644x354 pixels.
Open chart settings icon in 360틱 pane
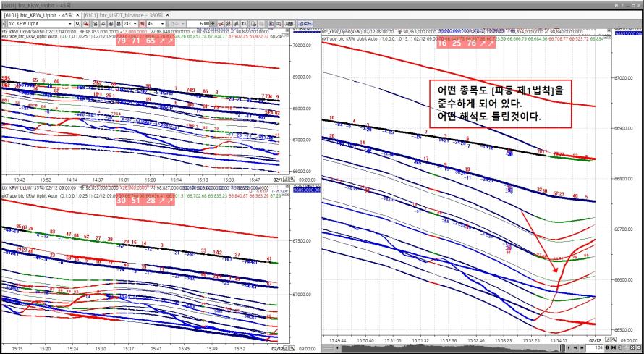tap(286, 180)
